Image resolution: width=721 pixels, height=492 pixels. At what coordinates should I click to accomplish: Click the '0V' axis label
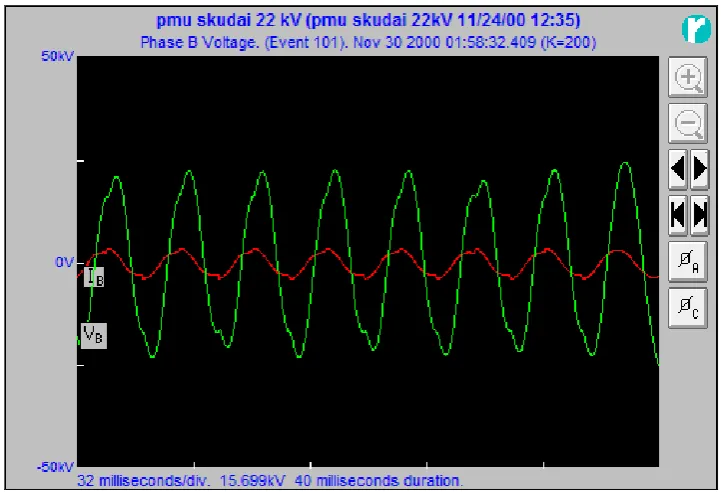point(64,262)
